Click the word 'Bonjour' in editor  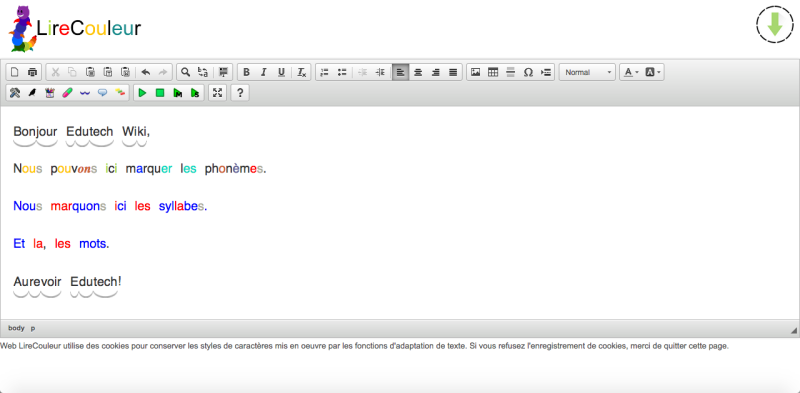tap(35, 132)
